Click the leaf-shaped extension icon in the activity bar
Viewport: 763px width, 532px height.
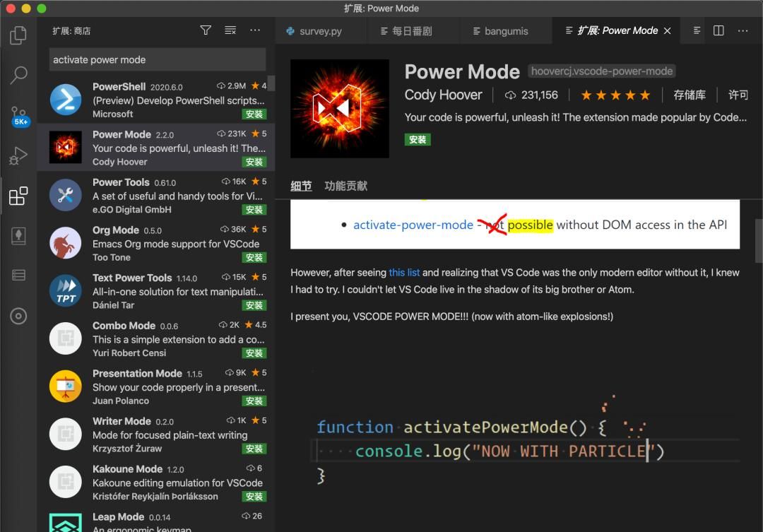click(19, 236)
